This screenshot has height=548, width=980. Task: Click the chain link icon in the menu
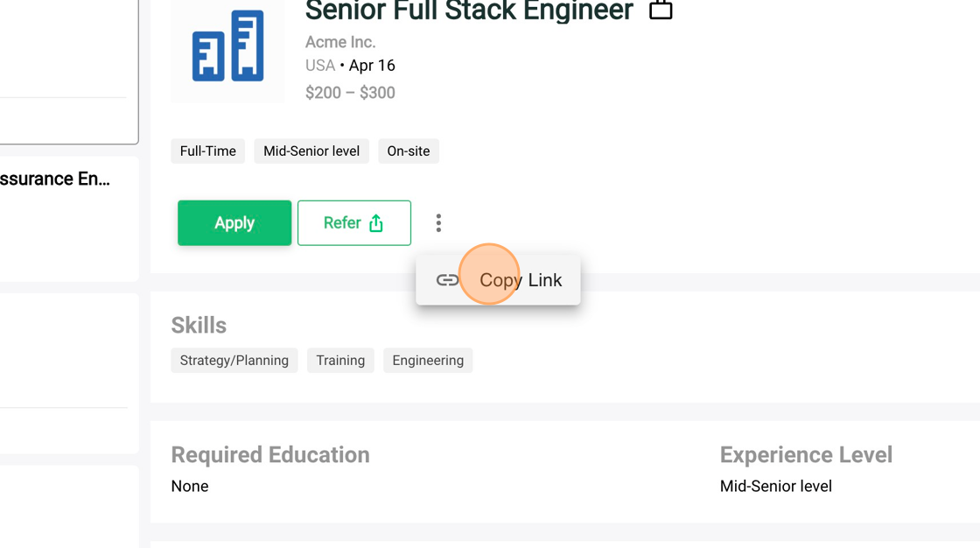[x=447, y=279]
